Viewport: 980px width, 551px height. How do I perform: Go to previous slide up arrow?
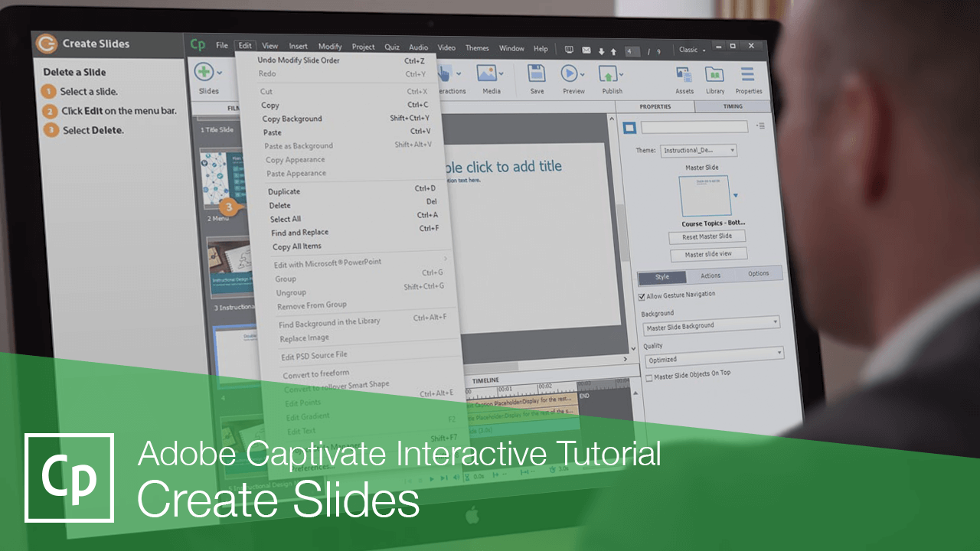click(x=612, y=51)
